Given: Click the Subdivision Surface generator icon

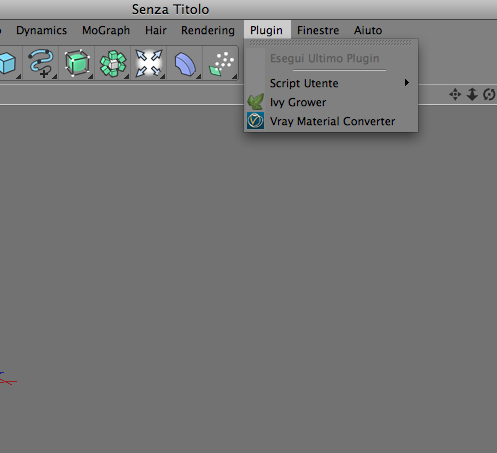Looking at the screenshot, I should point(77,63).
